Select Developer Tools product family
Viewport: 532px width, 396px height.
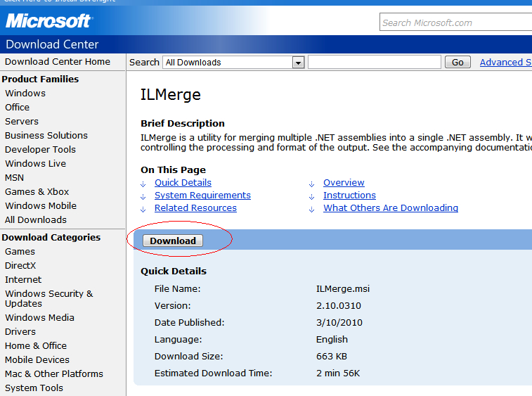pyautogui.click(x=40, y=149)
